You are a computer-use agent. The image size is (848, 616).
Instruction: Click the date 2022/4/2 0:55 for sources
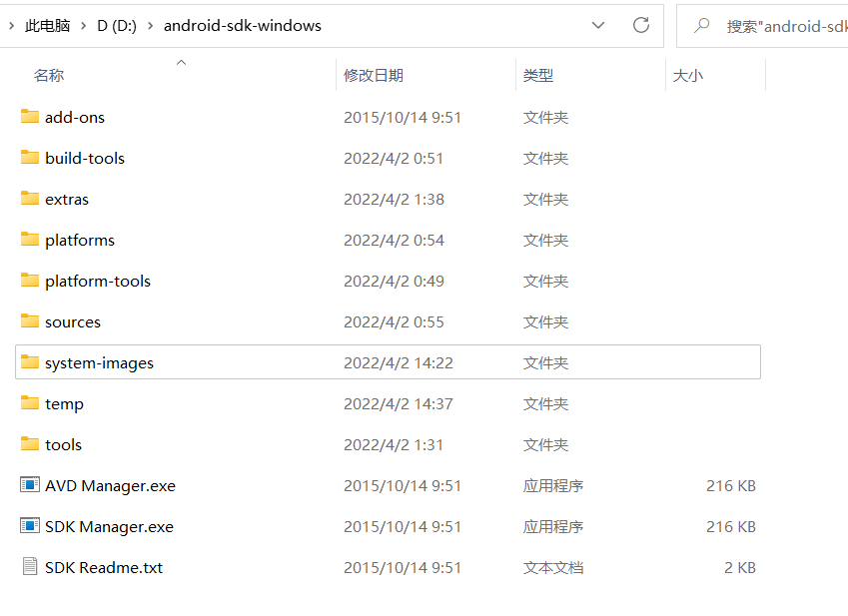(394, 322)
